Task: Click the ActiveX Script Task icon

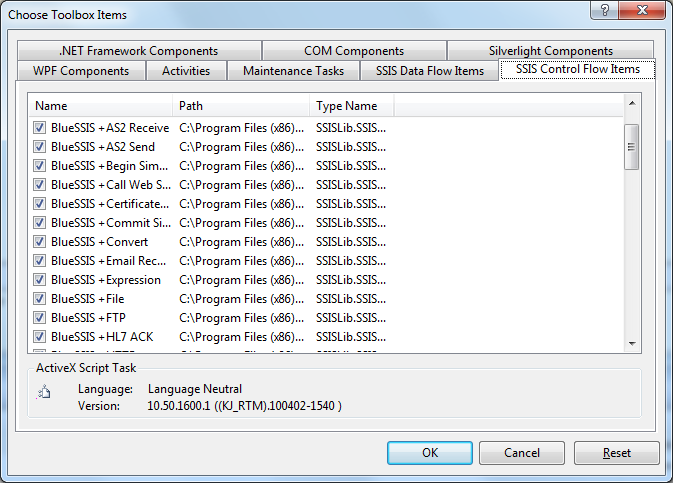Action: [x=44, y=392]
